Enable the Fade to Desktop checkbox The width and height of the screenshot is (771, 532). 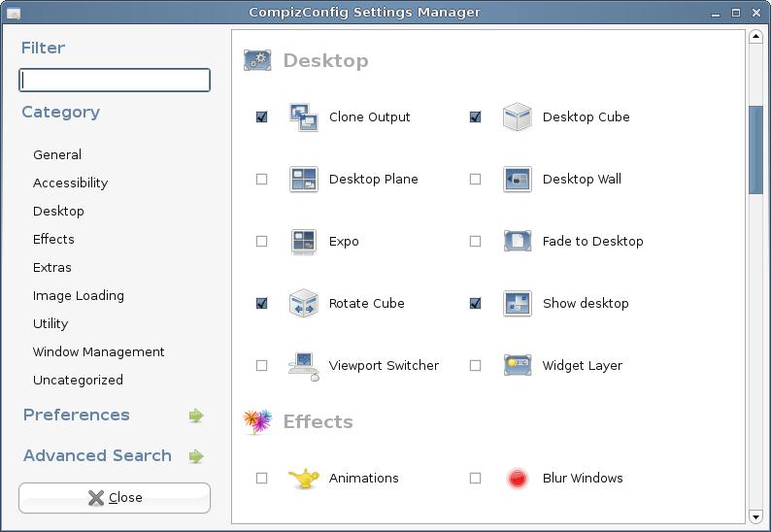(475, 242)
